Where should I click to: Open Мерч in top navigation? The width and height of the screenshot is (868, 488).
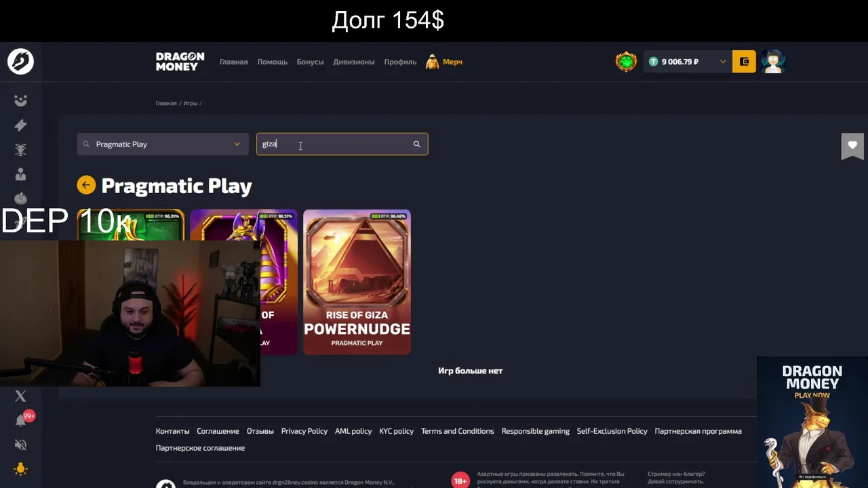(452, 62)
